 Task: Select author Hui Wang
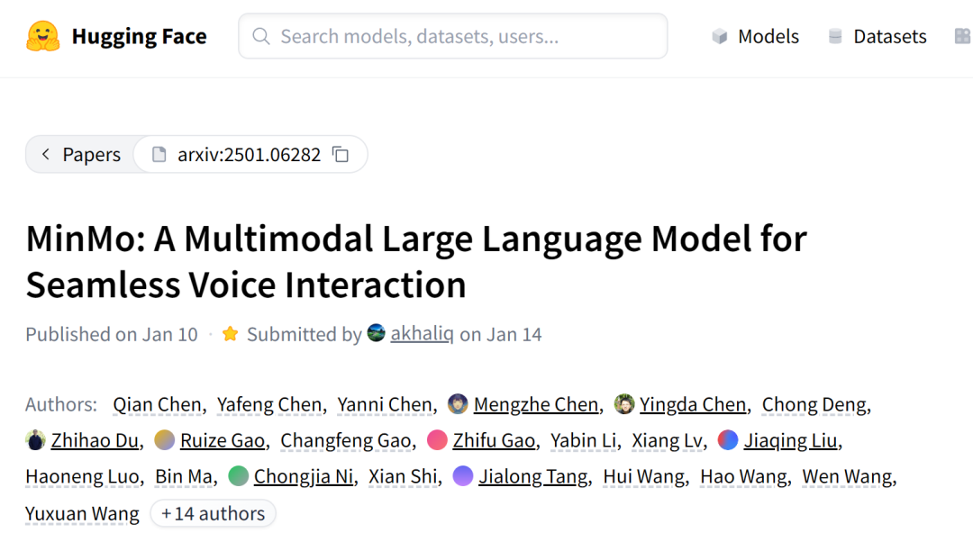tap(644, 476)
